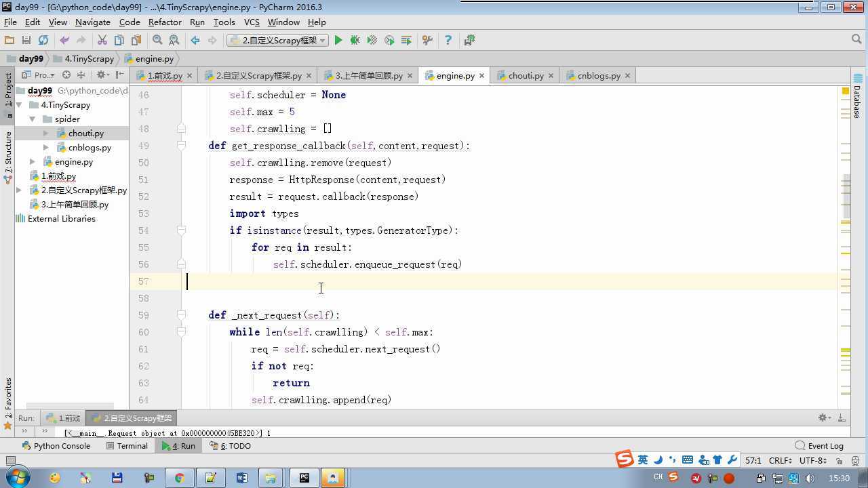Open the Terminal tool window

coord(127,446)
